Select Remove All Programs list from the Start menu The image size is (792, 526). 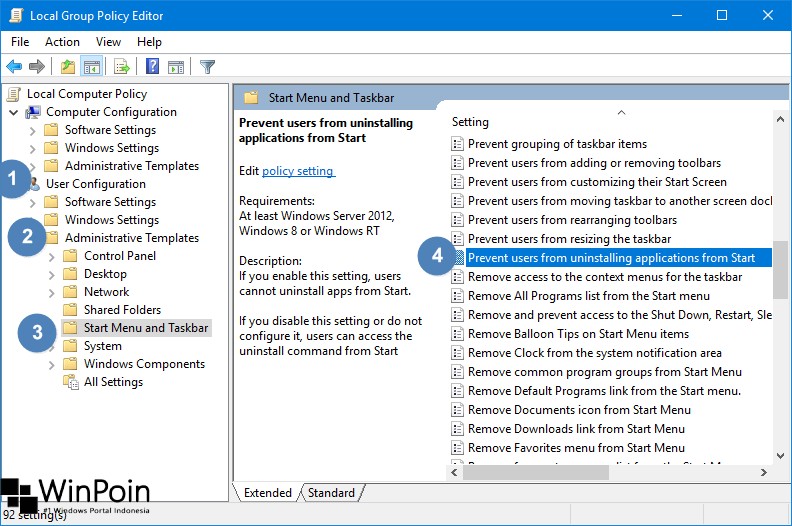point(588,296)
